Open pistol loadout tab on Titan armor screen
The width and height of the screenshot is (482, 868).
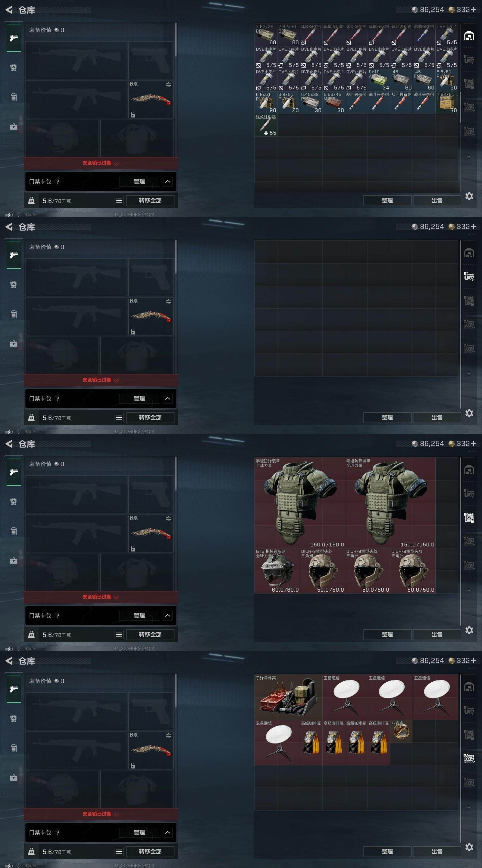click(x=14, y=472)
